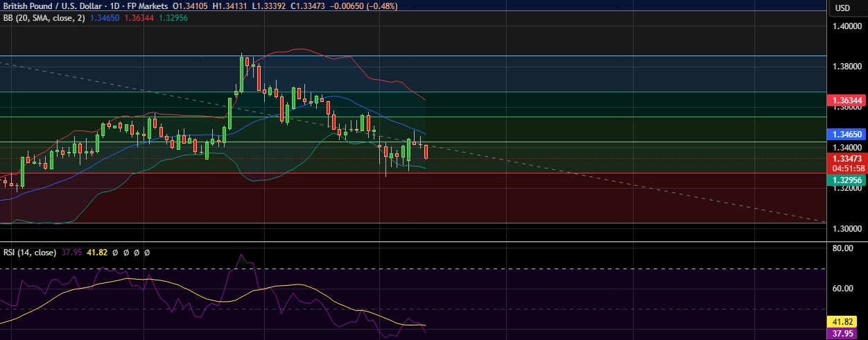Click the blue 1.34650 price axis label
Image resolution: width=868 pixels, height=340 pixels.
click(x=847, y=135)
